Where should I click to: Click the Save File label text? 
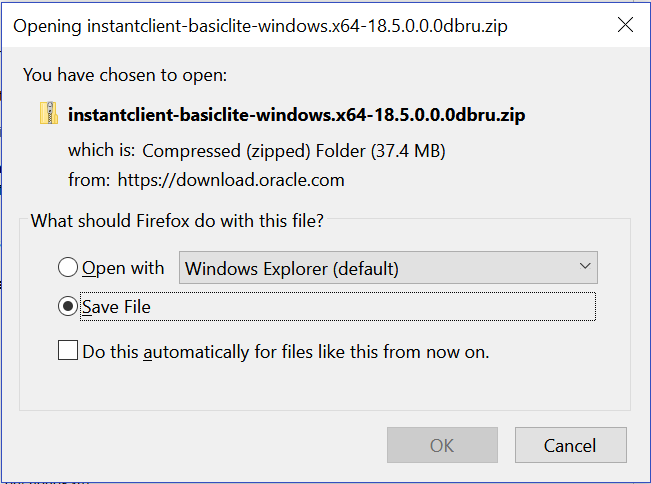[117, 307]
